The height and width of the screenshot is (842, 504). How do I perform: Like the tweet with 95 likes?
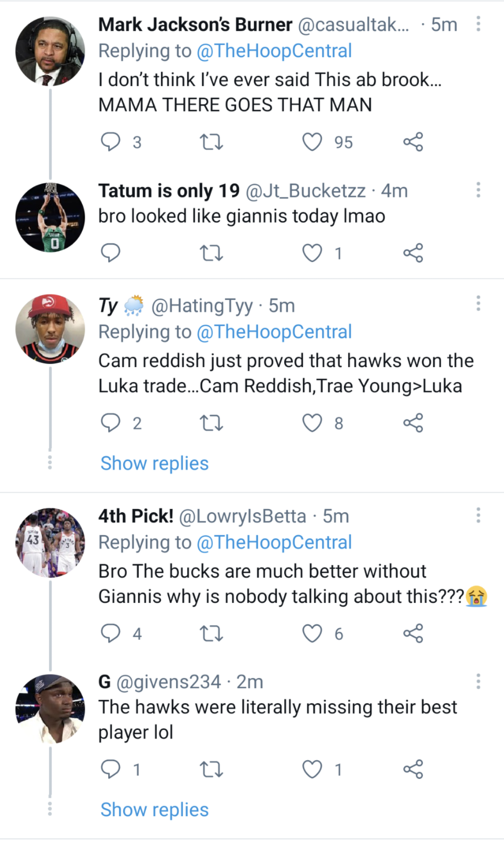[x=312, y=142]
